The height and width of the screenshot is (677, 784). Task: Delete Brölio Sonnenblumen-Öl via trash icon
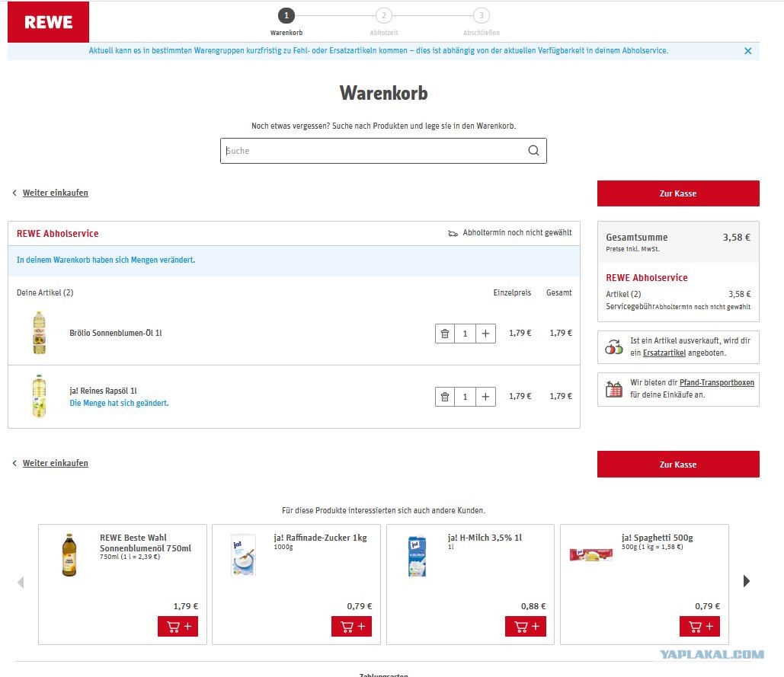click(x=444, y=334)
